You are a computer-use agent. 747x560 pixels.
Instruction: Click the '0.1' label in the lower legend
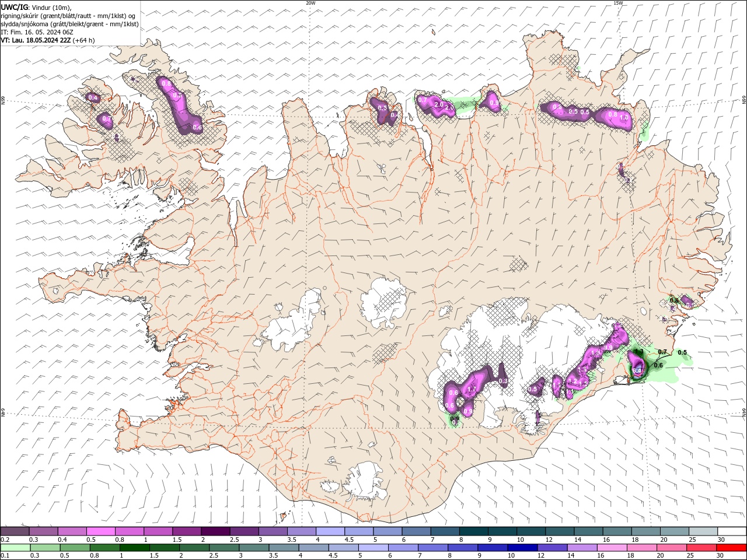pos(5,556)
